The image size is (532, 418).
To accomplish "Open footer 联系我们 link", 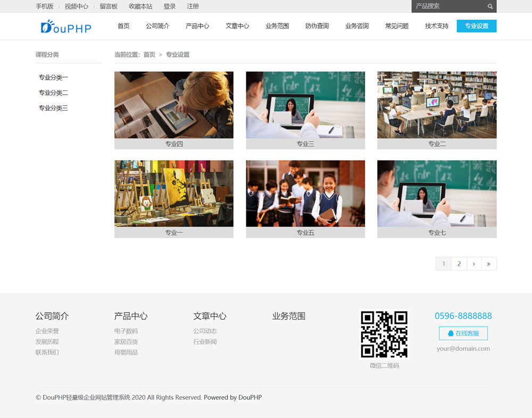I will (47, 353).
